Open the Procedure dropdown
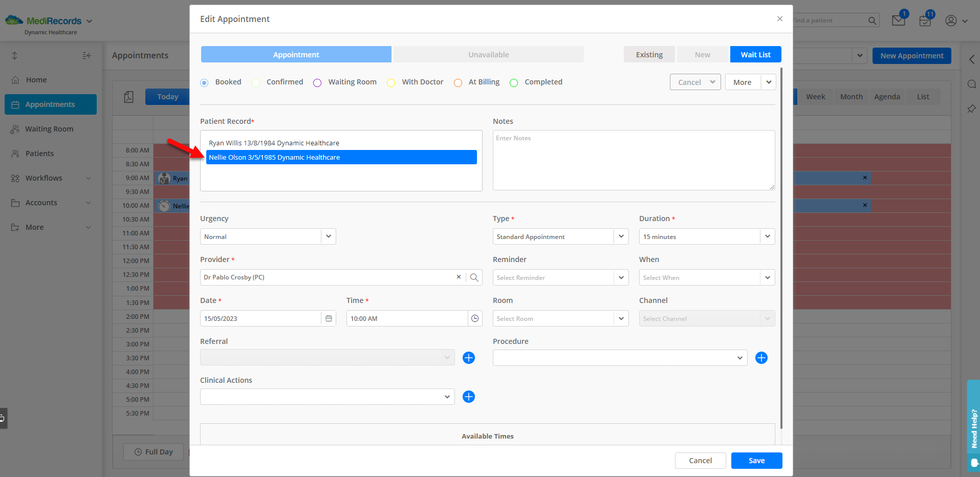The width and height of the screenshot is (980, 477). pyautogui.click(x=620, y=358)
